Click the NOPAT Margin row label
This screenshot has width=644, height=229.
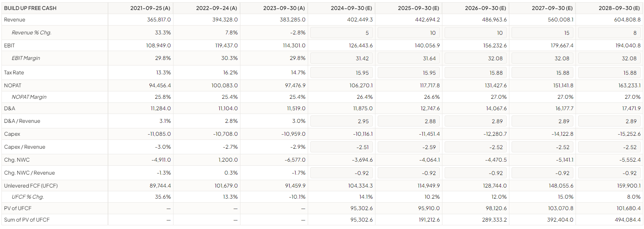[x=29, y=97]
